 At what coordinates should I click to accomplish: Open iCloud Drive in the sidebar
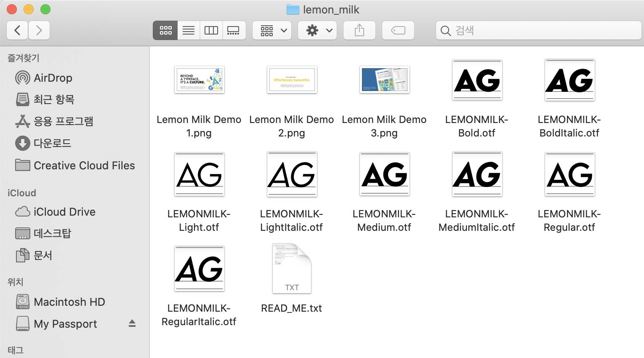click(55, 212)
